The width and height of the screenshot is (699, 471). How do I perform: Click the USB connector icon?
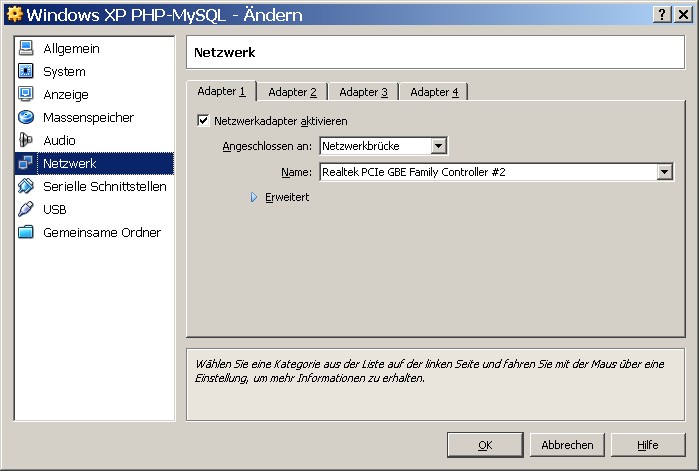[26, 209]
